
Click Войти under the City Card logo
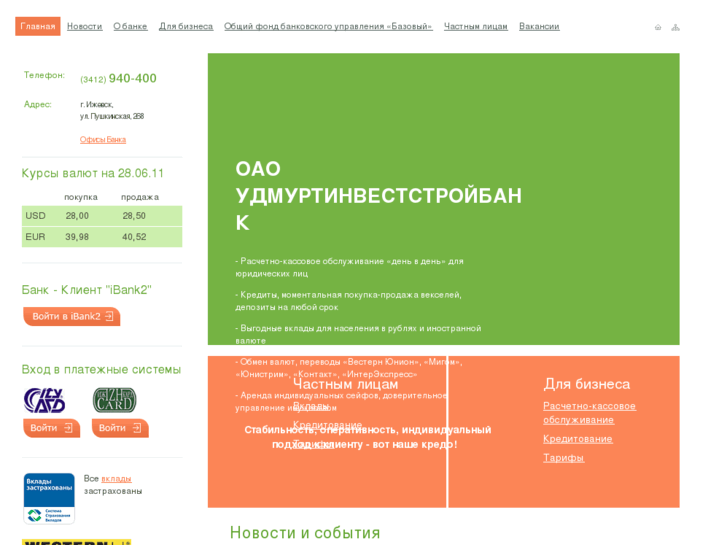51,428
